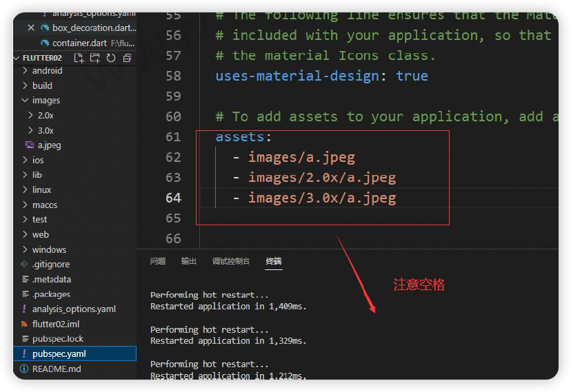Open pubspec.lock in the file tree

(57, 339)
